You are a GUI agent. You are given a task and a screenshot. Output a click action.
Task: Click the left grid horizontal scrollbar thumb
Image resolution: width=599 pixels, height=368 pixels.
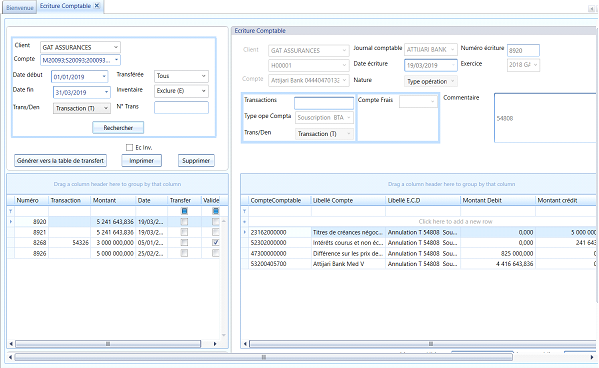click(x=108, y=344)
